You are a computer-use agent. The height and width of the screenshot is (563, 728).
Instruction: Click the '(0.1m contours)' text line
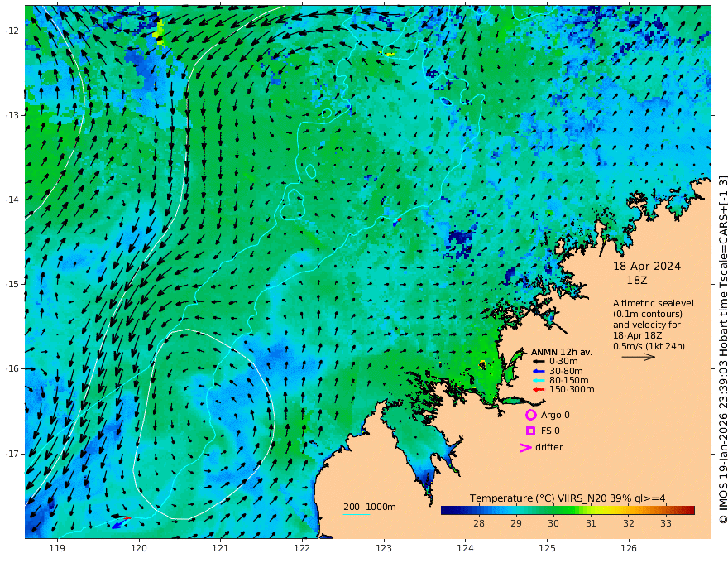point(648,314)
